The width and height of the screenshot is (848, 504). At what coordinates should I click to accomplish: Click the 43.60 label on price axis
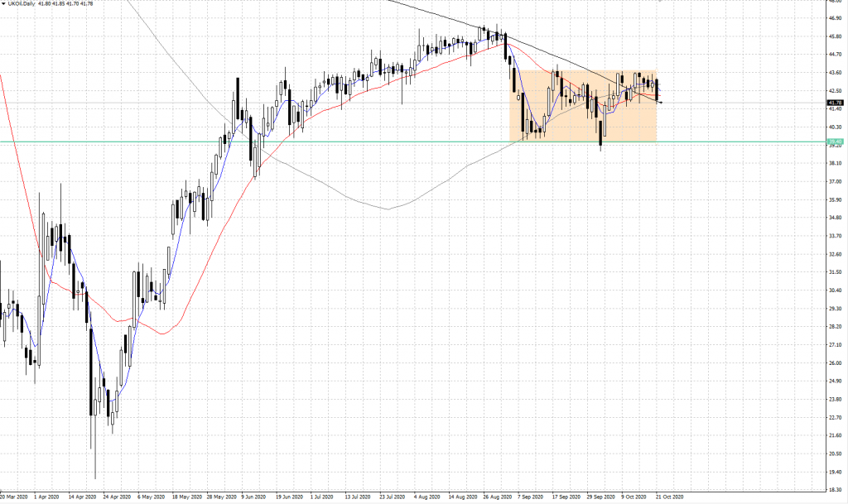click(x=836, y=73)
